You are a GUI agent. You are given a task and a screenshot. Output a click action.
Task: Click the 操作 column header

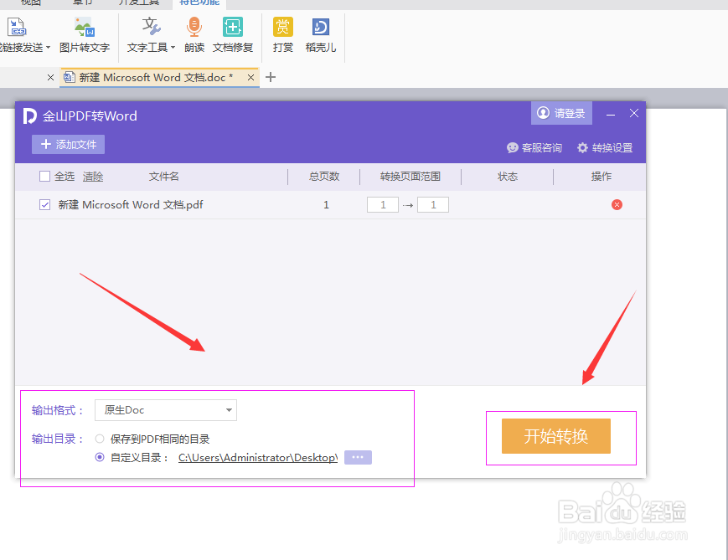pyautogui.click(x=601, y=177)
